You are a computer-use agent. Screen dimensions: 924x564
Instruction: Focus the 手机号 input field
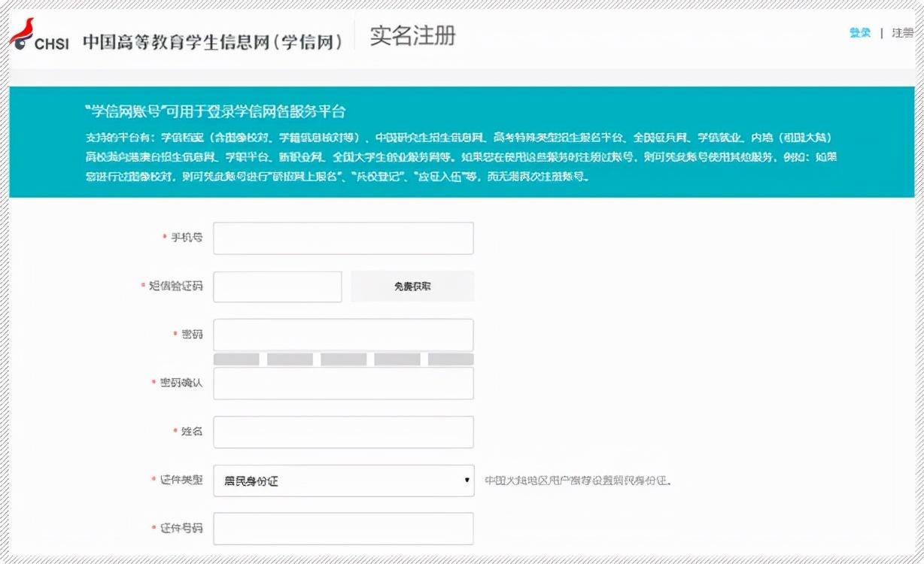[x=343, y=238]
